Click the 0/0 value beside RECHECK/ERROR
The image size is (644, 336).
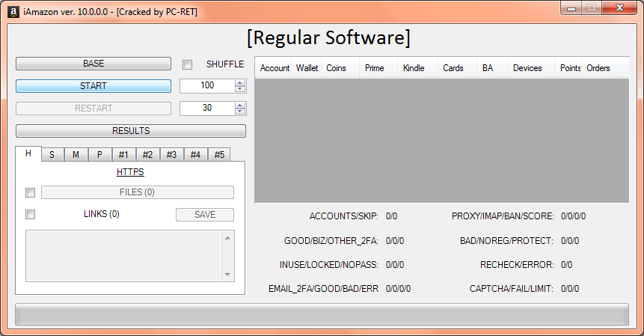point(566,265)
